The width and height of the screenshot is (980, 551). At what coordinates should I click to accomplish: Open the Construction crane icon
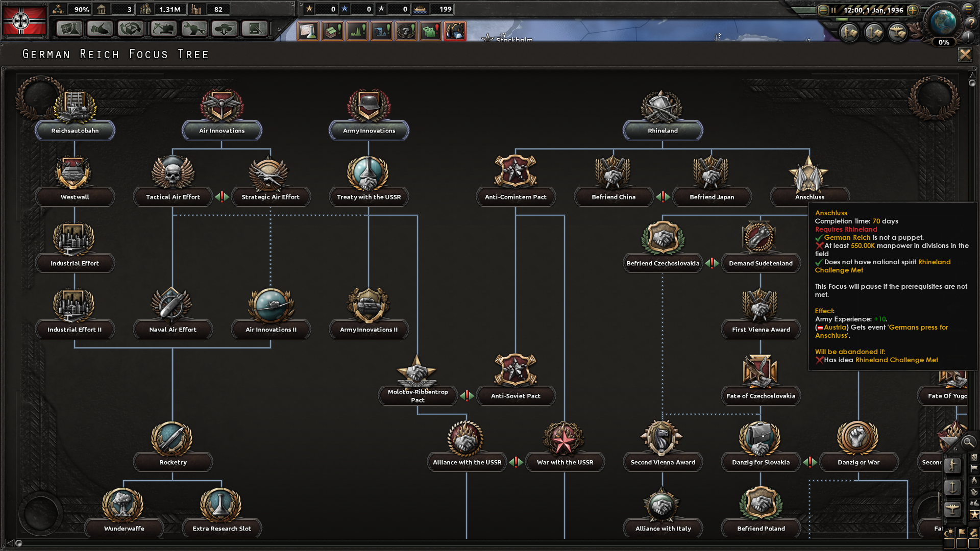tap(163, 29)
